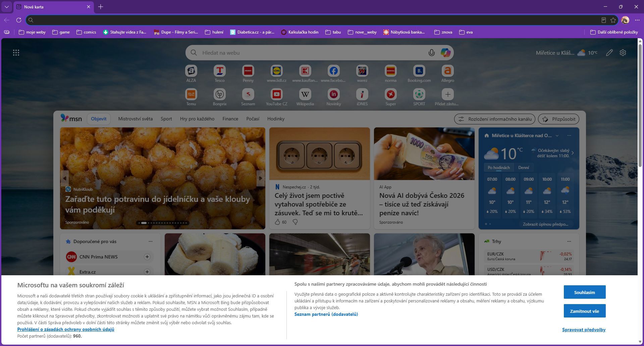
Task: Open the YouTube CZ shortcut
Action: click(x=276, y=97)
